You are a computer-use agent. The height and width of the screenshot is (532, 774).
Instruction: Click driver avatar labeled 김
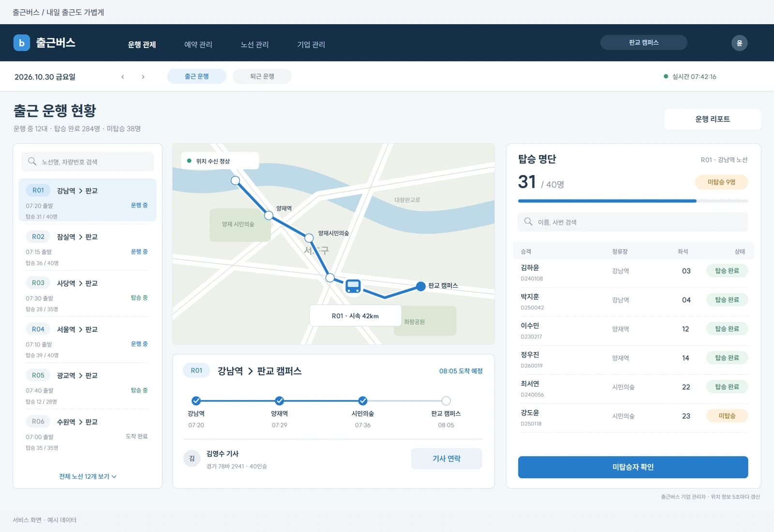[192, 458]
